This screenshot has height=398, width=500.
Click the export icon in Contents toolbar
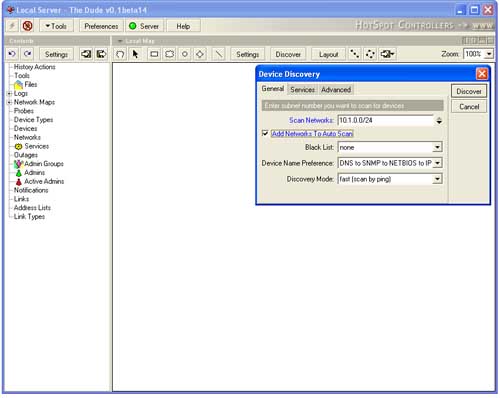click(101, 54)
